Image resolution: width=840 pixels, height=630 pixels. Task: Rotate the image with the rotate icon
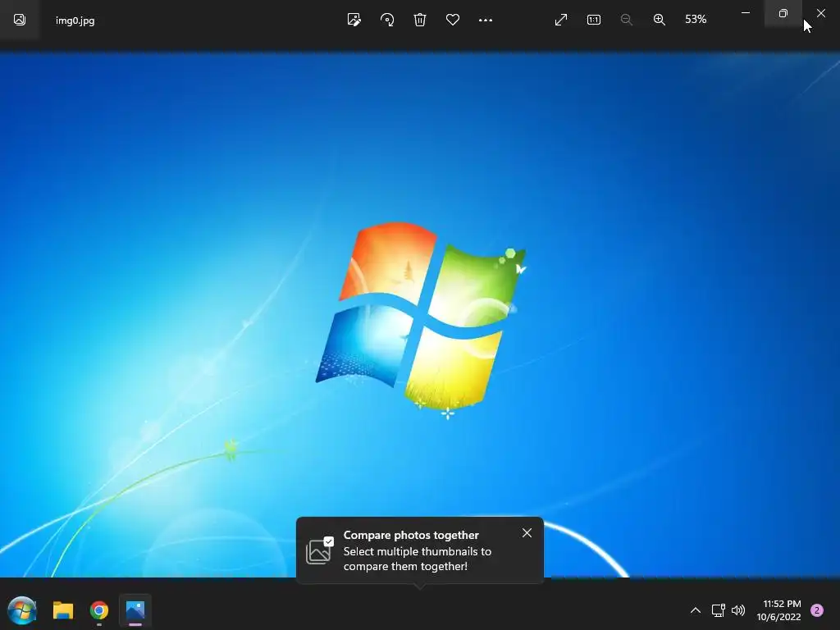click(x=387, y=20)
